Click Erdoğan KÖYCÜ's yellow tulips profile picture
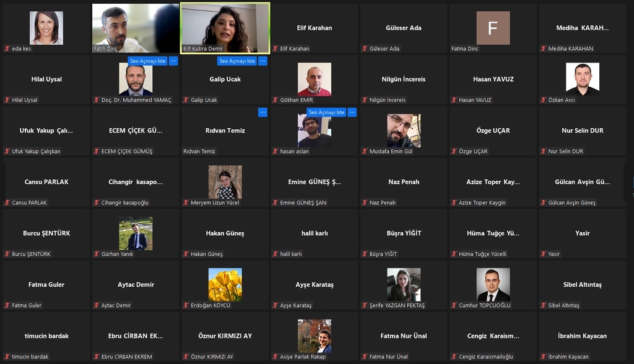Viewport: 634px width, 364px height. (225, 285)
